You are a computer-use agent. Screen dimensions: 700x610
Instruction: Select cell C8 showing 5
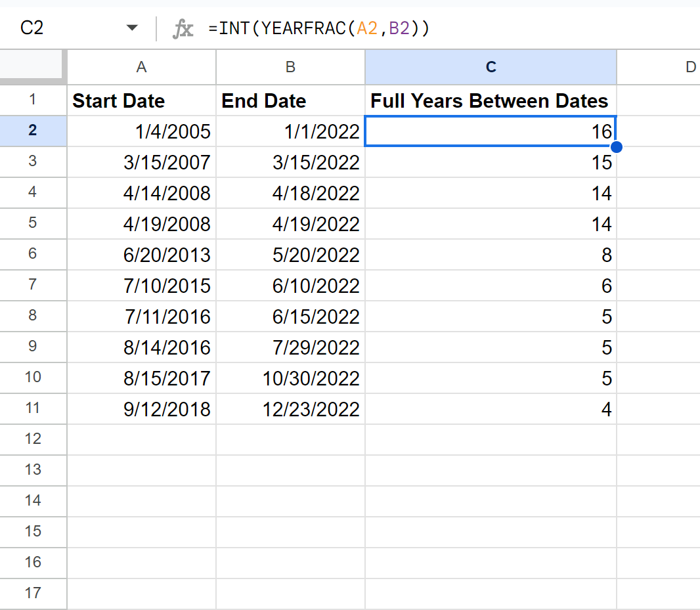coord(491,316)
